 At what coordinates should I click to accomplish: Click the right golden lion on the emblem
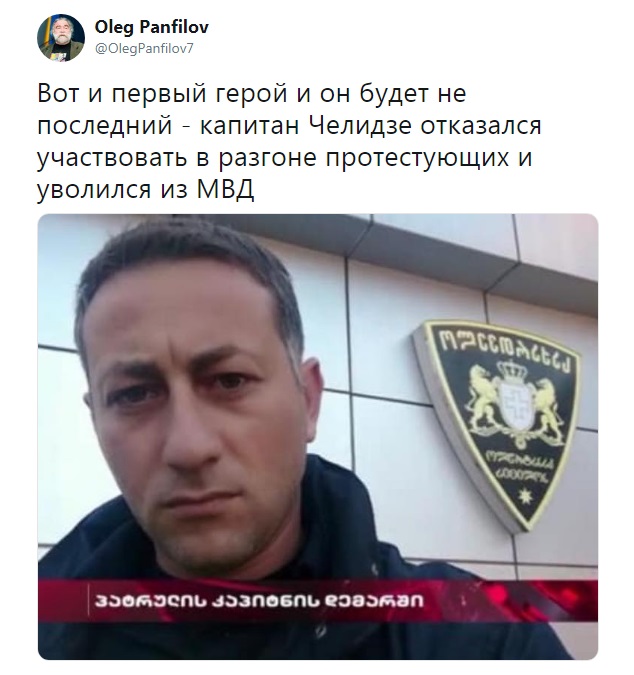549,409
